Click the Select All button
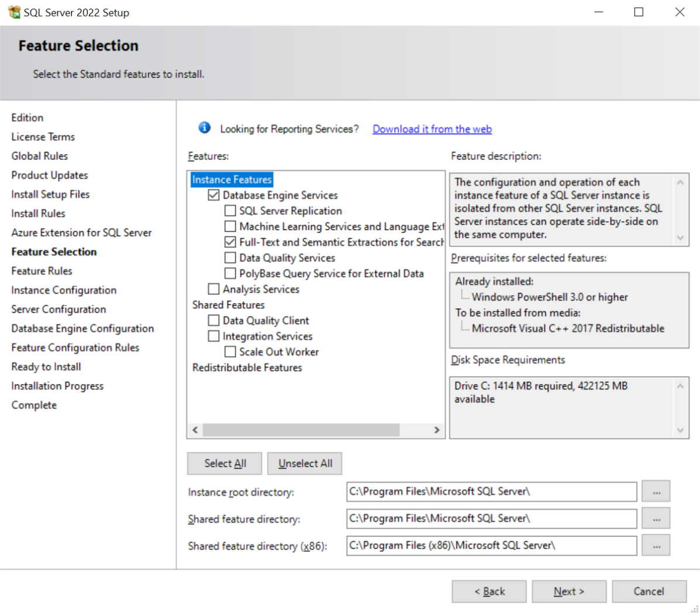 coord(225,463)
